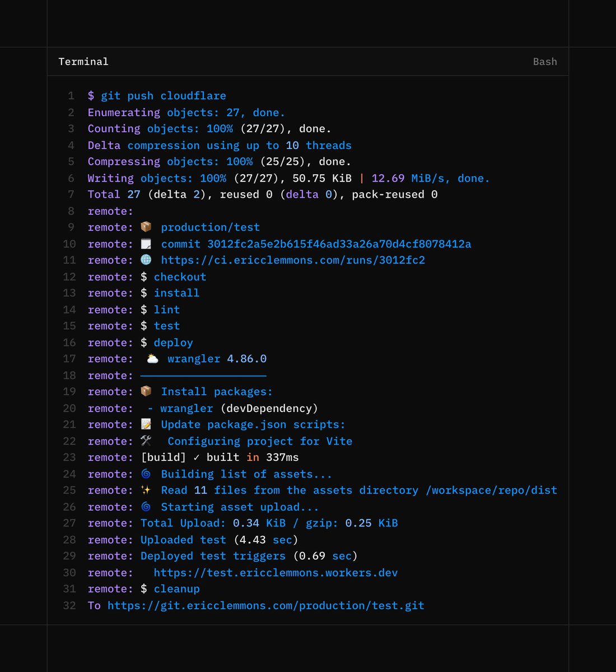Image resolution: width=616 pixels, height=672 pixels.
Task: Click 'Install packages:' text
Action: [x=217, y=392]
